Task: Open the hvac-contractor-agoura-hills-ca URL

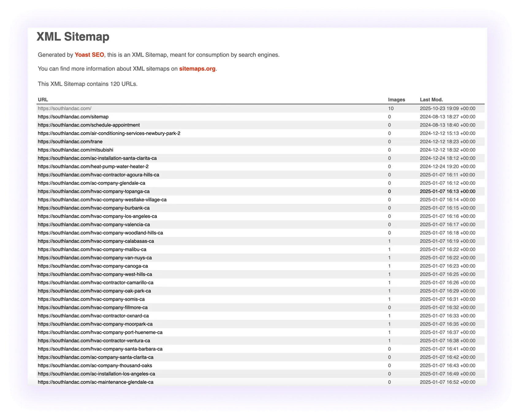Action: [98, 174]
